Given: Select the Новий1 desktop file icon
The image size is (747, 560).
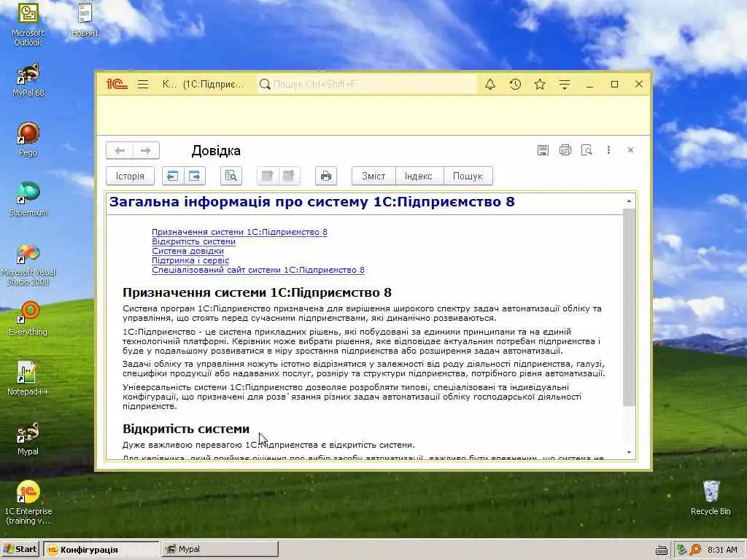Looking at the screenshot, I should pyautogui.click(x=85, y=20).
